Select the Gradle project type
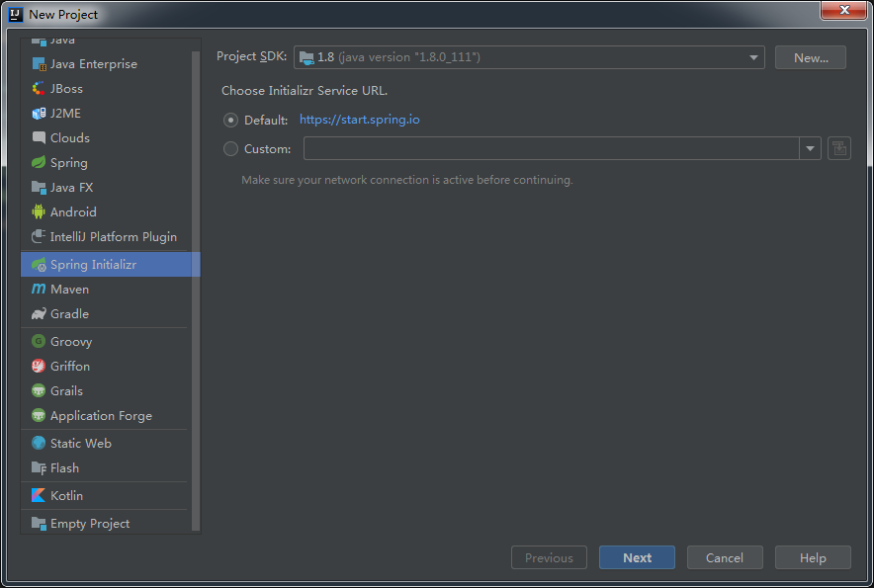 pos(69,313)
